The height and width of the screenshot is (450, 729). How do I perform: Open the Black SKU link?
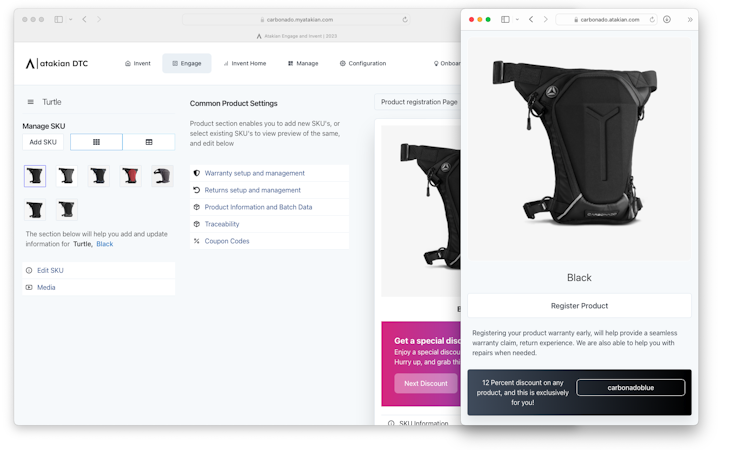coord(105,244)
